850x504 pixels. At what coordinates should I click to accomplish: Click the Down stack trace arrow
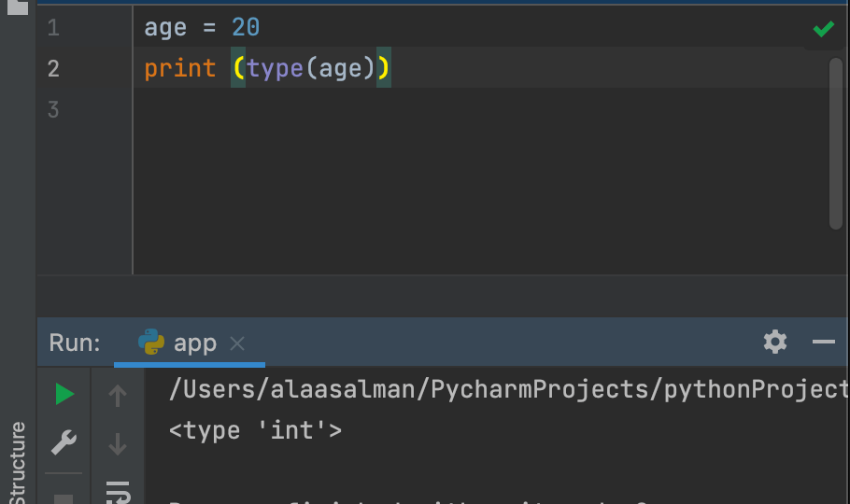tap(118, 443)
